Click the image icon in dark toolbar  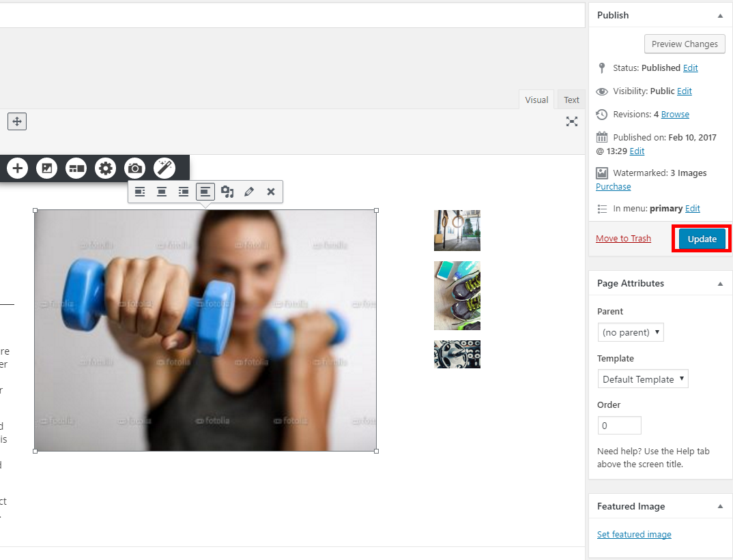(x=46, y=168)
